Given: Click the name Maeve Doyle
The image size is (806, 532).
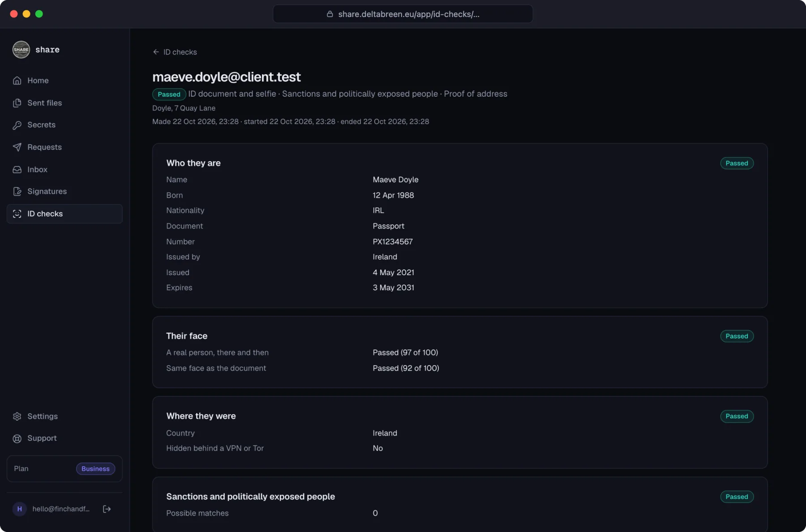Looking at the screenshot, I should point(395,179).
